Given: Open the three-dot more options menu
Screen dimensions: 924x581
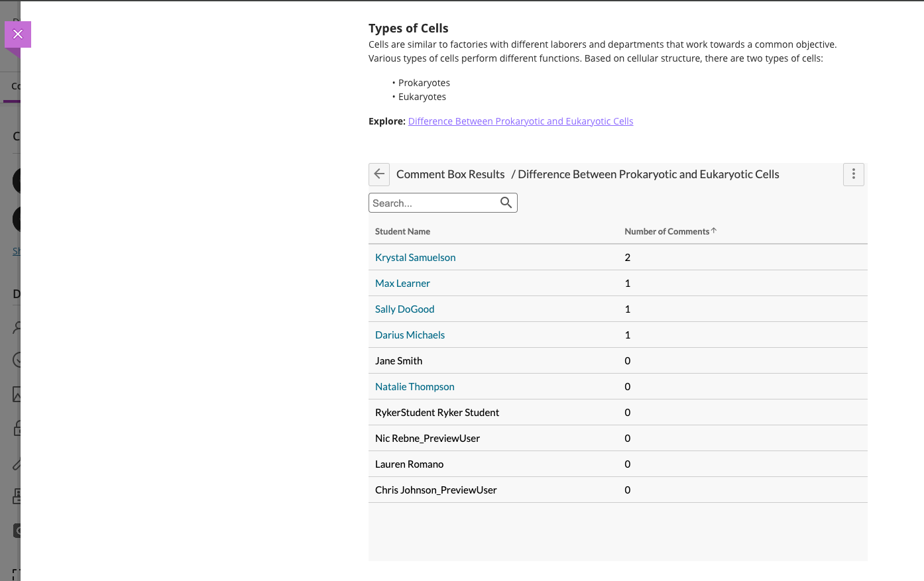Looking at the screenshot, I should (x=853, y=174).
